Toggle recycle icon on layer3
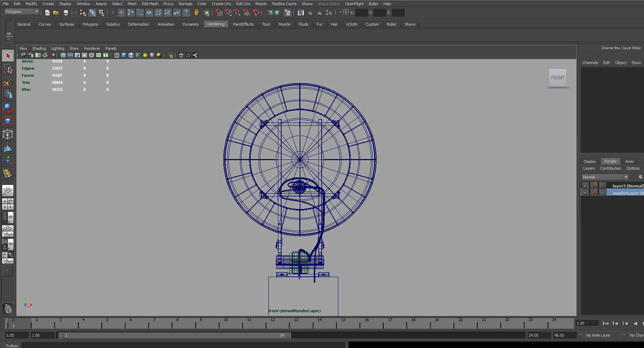This screenshot has width=644, height=348. [594, 185]
